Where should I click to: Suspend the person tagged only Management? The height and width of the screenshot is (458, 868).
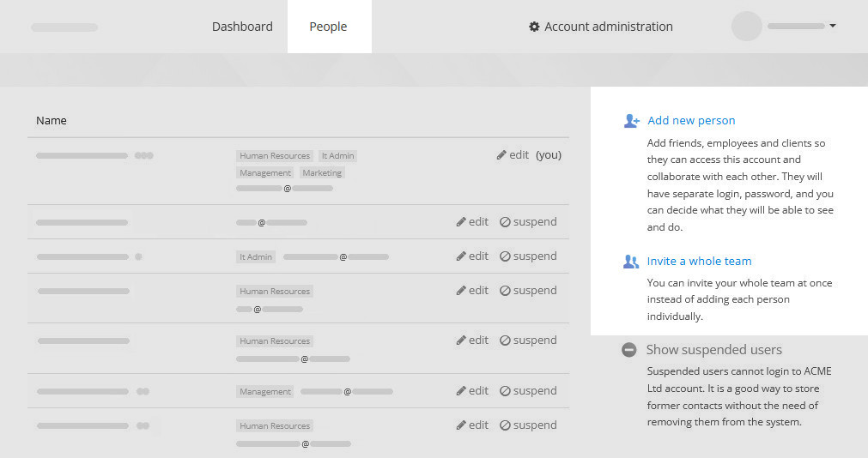click(528, 390)
